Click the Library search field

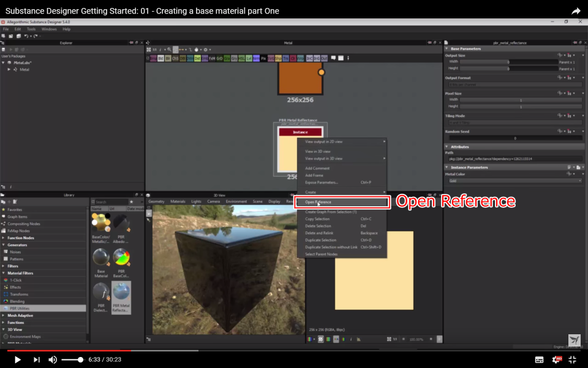pos(111,202)
